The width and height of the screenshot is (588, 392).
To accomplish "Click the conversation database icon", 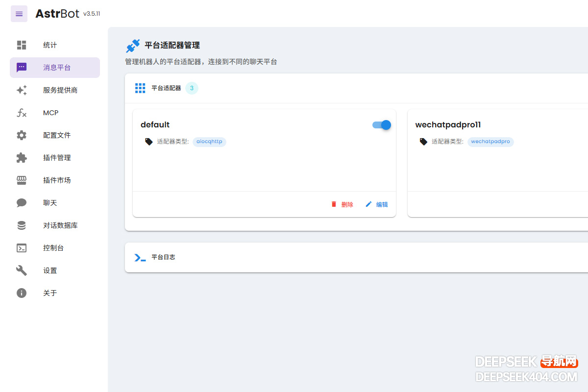I will pyautogui.click(x=22, y=225).
